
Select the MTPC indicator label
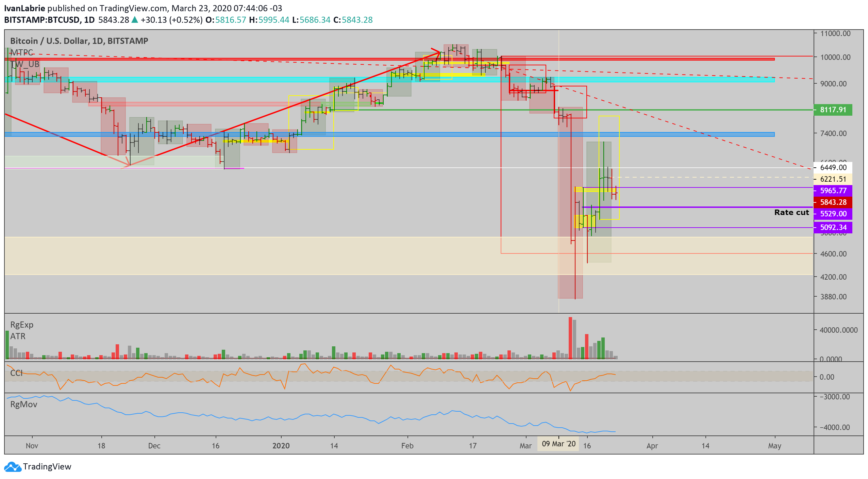pyautogui.click(x=22, y=52)
